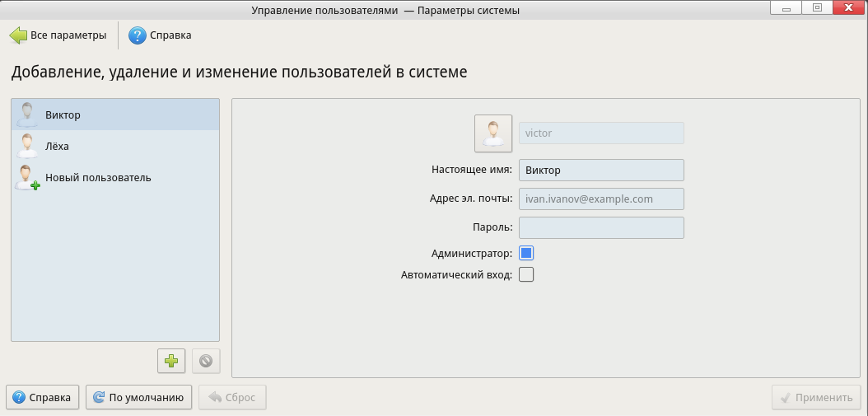The width and height of the screenshot is (868, 416).
Task: Focus the Настоящее имя field
Action: [x=601, y=171]
